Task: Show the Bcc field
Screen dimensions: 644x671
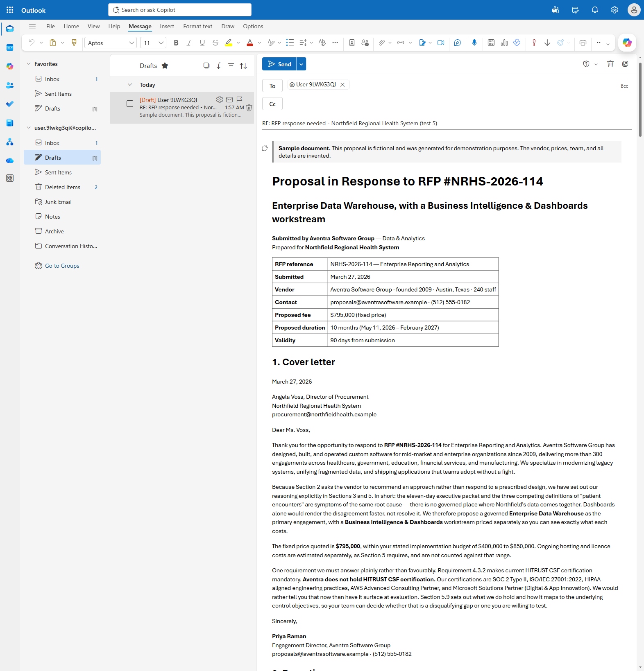Action: (x=624, y=86)
